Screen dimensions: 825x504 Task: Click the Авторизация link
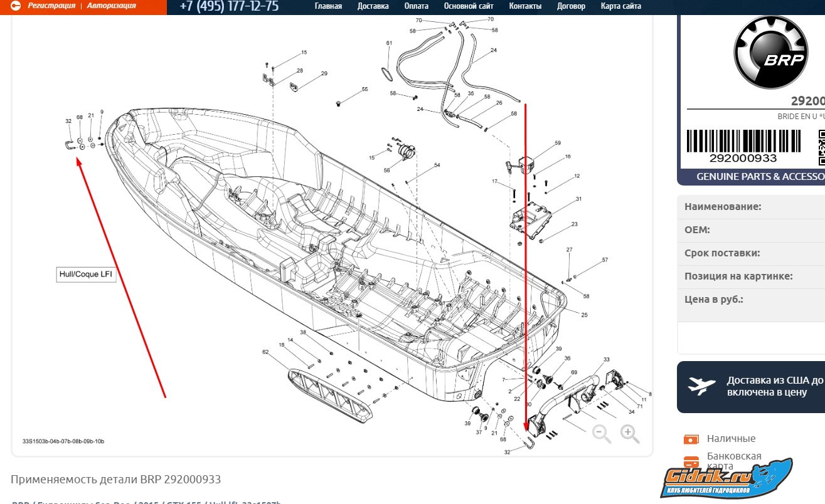(x=111, y=6)
